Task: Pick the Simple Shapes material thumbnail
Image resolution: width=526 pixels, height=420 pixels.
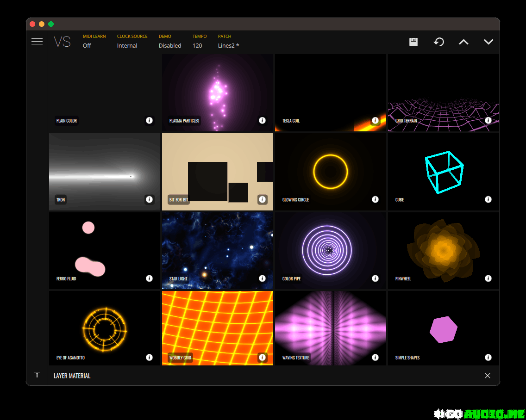Action: pos(444,328)
